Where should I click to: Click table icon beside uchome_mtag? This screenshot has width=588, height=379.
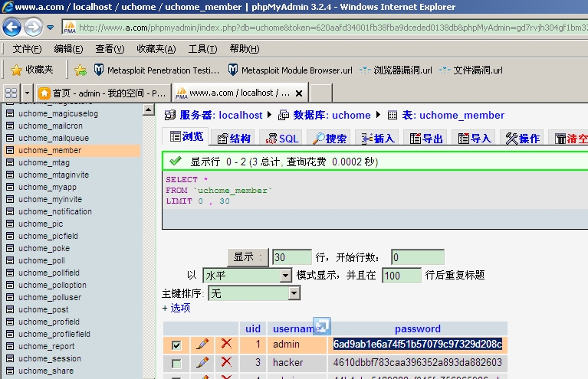pyautogui.click(x=10, y=162)
